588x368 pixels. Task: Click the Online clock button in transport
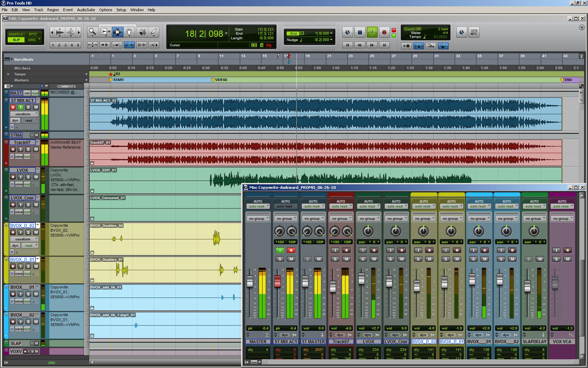(348, 33)
